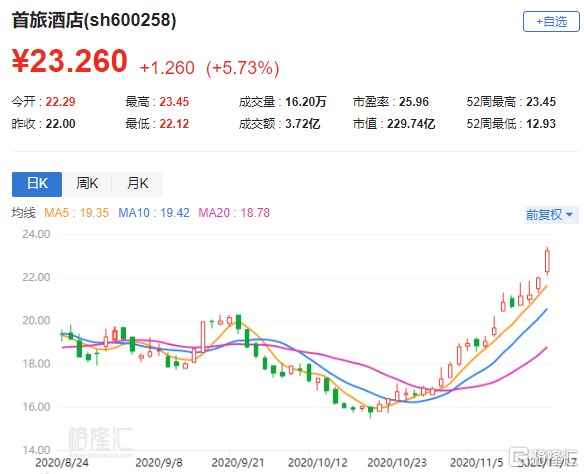
Task: Switch to the 月K monthly chart tab
Action: tap(137, 184)
